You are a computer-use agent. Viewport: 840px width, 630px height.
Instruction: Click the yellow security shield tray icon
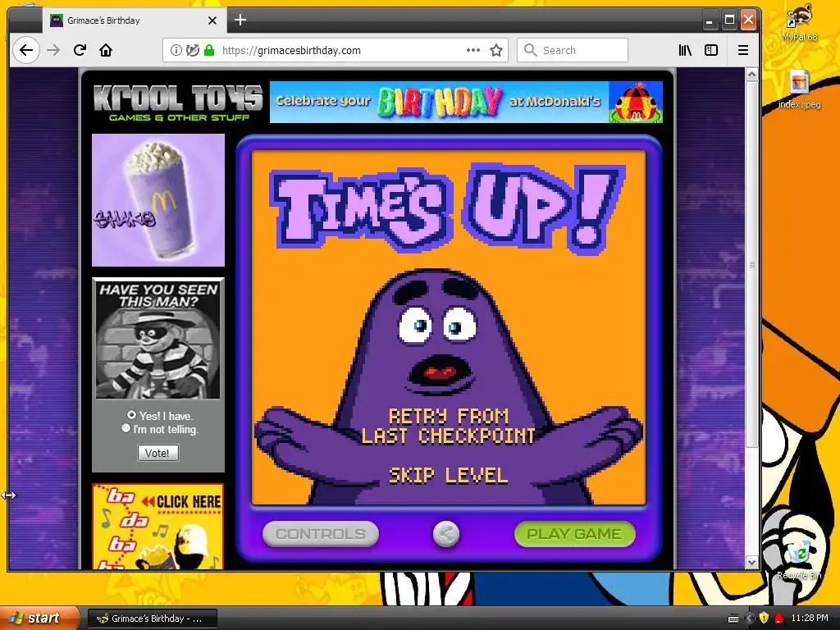764,619
